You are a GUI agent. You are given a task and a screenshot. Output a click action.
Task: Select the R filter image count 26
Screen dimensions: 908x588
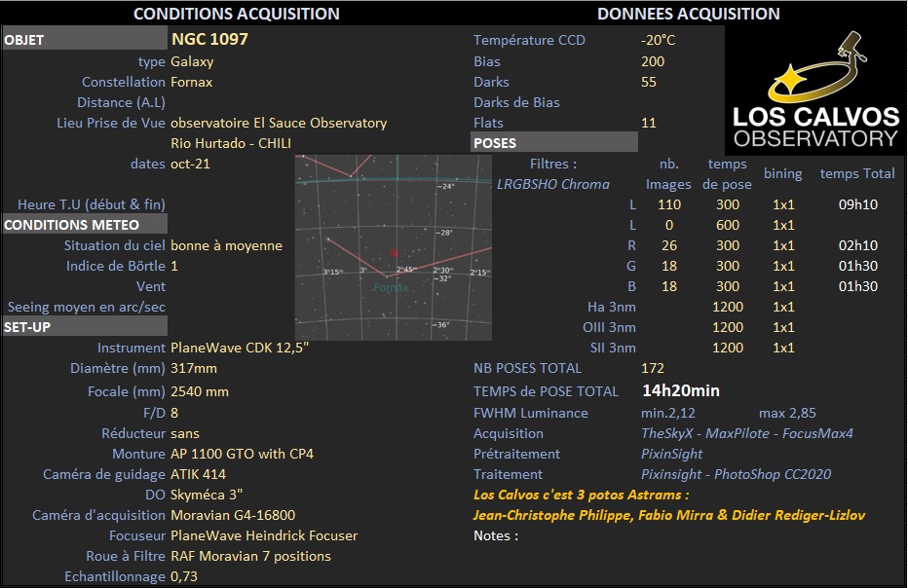[x=669, y=245]
